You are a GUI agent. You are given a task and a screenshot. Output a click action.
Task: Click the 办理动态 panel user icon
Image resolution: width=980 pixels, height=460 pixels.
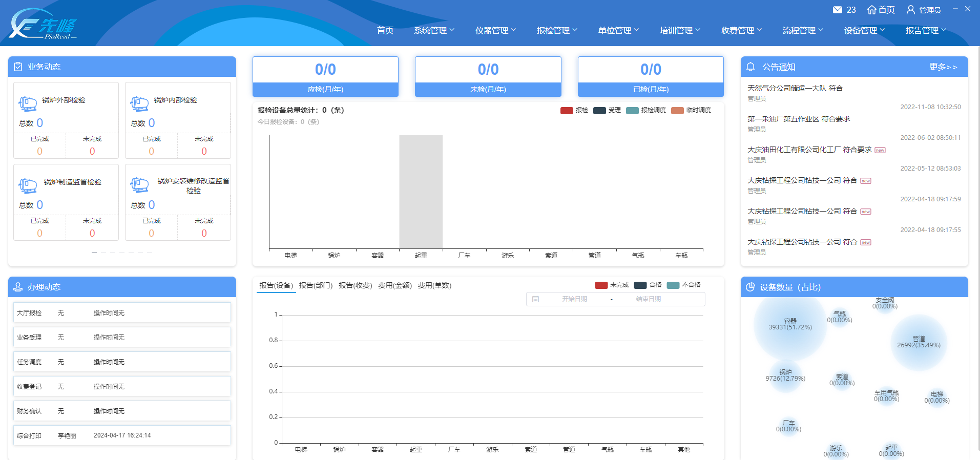[x=18, y=287]
